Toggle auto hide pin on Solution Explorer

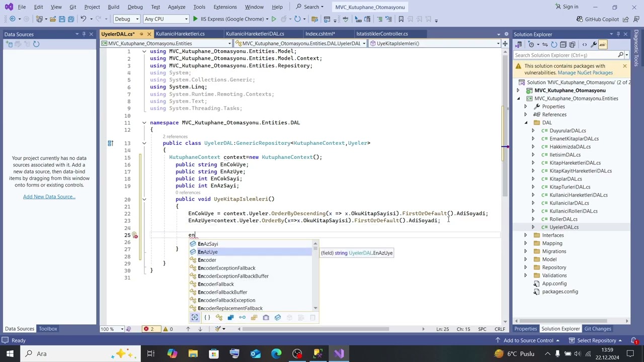[618, 34]
